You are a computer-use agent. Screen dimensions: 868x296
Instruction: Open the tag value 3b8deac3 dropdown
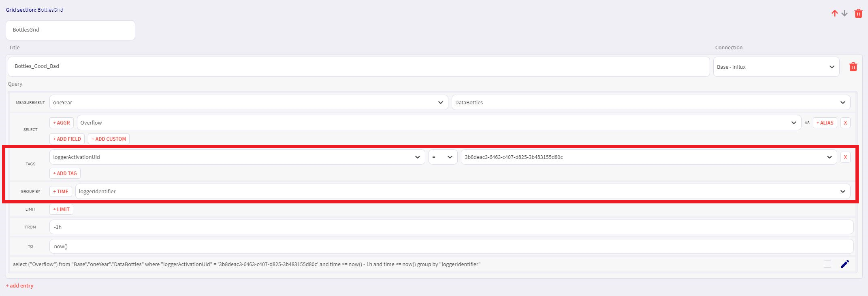(x=649, y=157)
